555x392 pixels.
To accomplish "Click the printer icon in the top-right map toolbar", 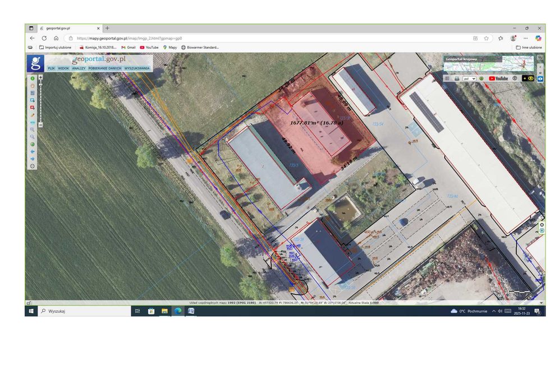I will (x=457, y=79).
